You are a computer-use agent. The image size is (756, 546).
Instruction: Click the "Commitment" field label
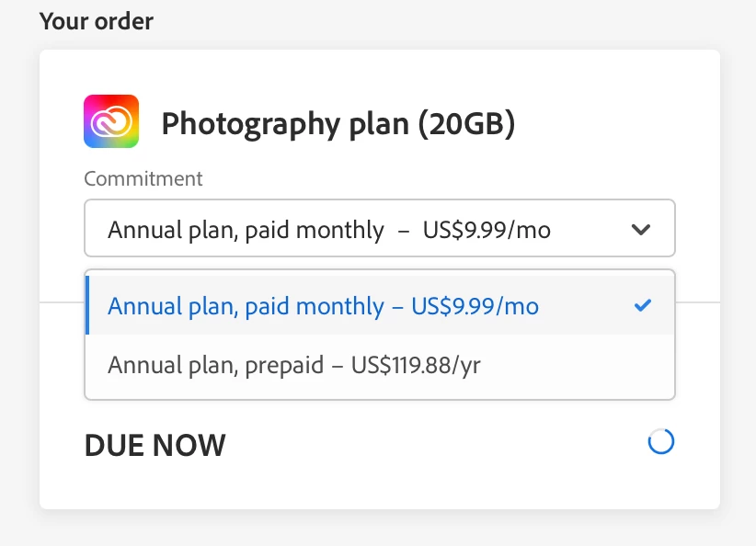pyautogui.click(x=143, y=178)
